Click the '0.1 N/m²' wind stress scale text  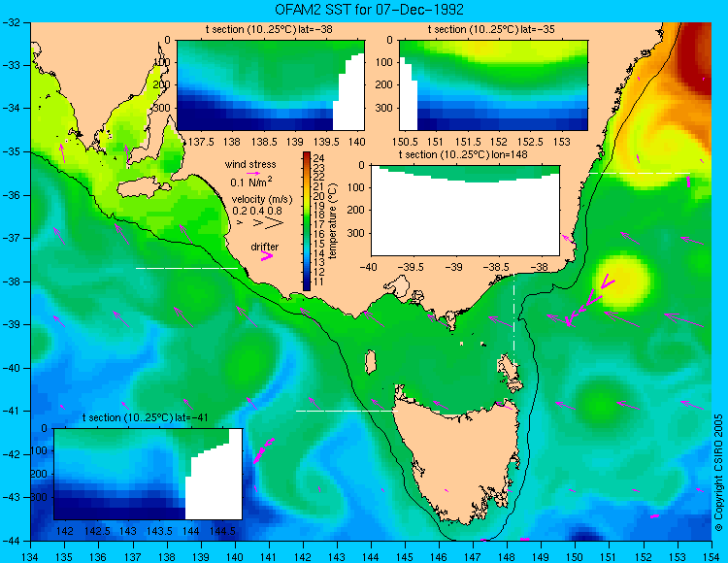pos(251,182)
